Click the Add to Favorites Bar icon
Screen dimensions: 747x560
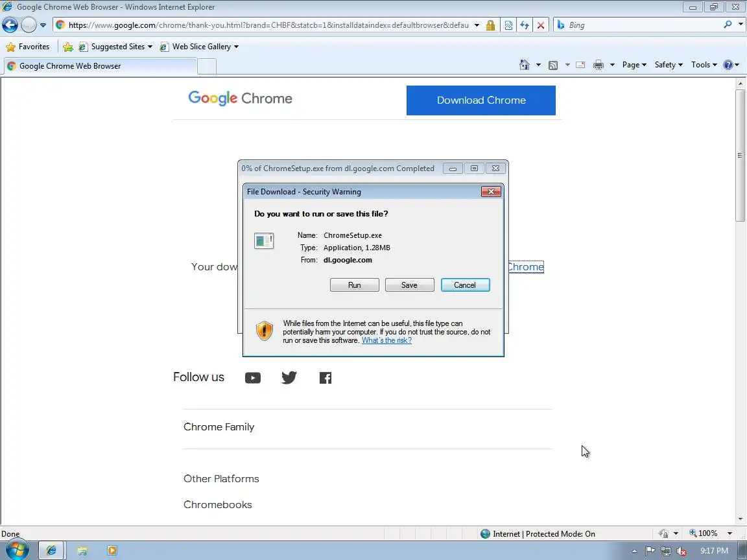[x=68, y=47]
